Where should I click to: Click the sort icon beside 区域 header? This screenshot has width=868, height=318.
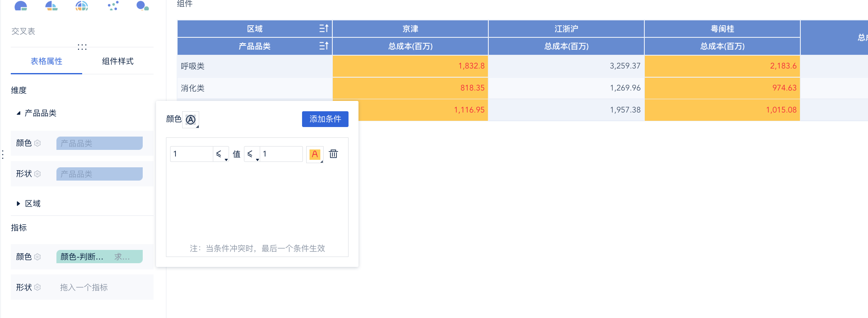pyautogui.click(x=324, y=28)
